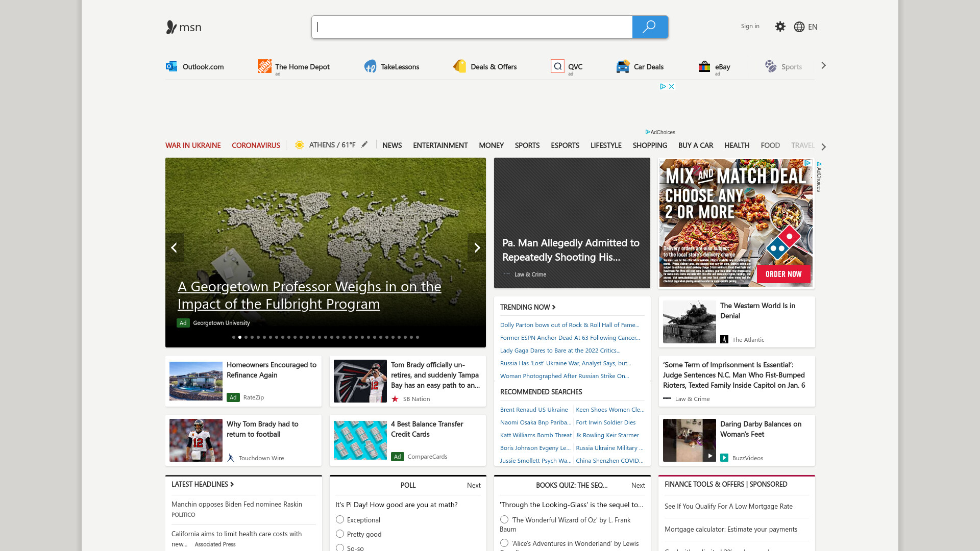980x551 pixels.
Task: Open The Western World tank thumbnail
Action: (690, 322)
